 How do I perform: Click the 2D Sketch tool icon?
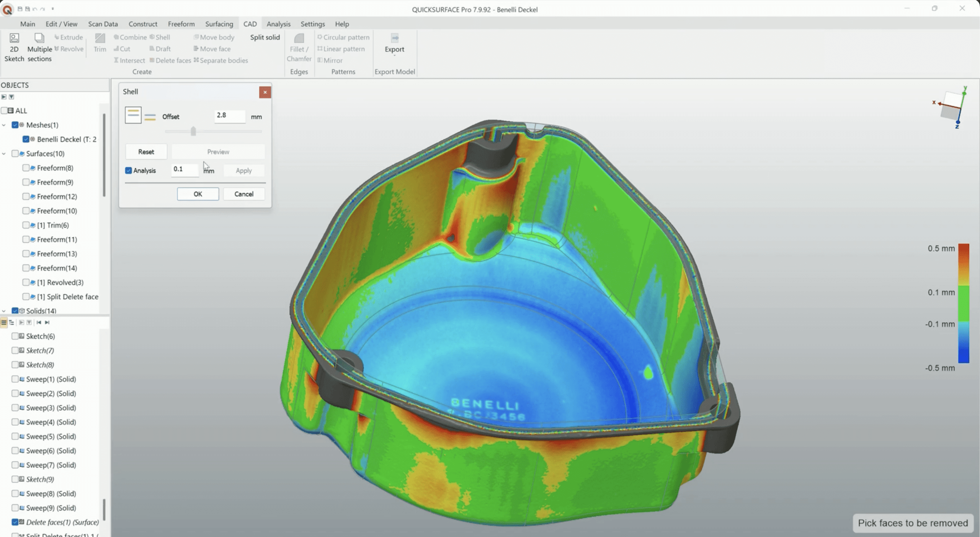pos(14,38)
